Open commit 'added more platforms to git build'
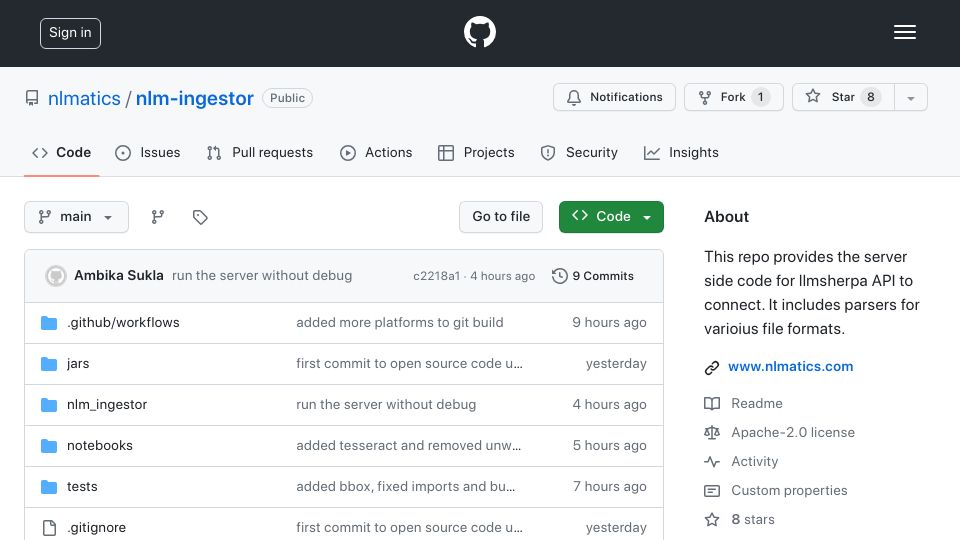 tap(400, 322)
